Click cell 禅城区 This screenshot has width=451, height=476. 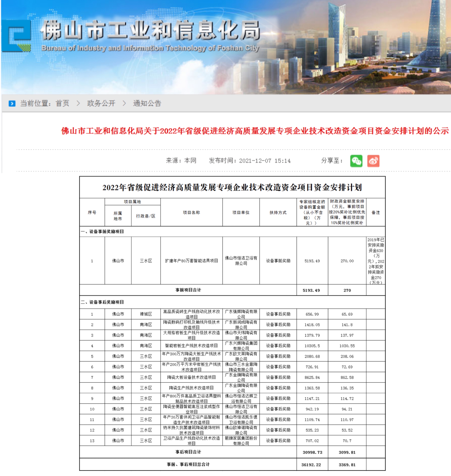click(146, 314)
